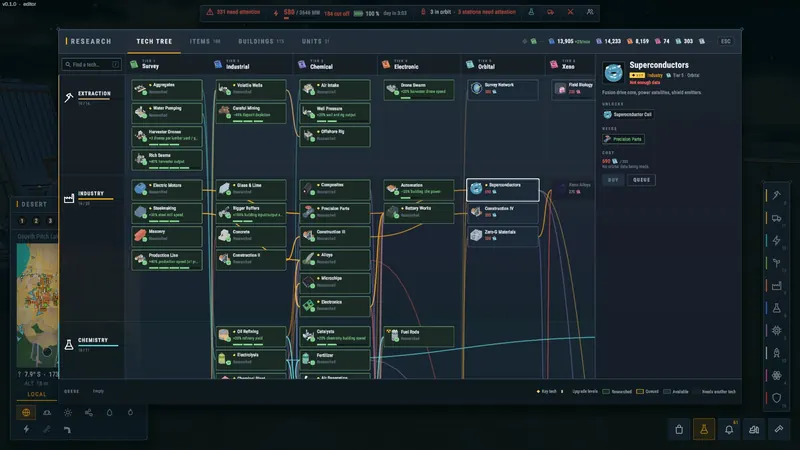Click the Find a tech search field
The image size is (800, 450).
click(x=92, y=64)
